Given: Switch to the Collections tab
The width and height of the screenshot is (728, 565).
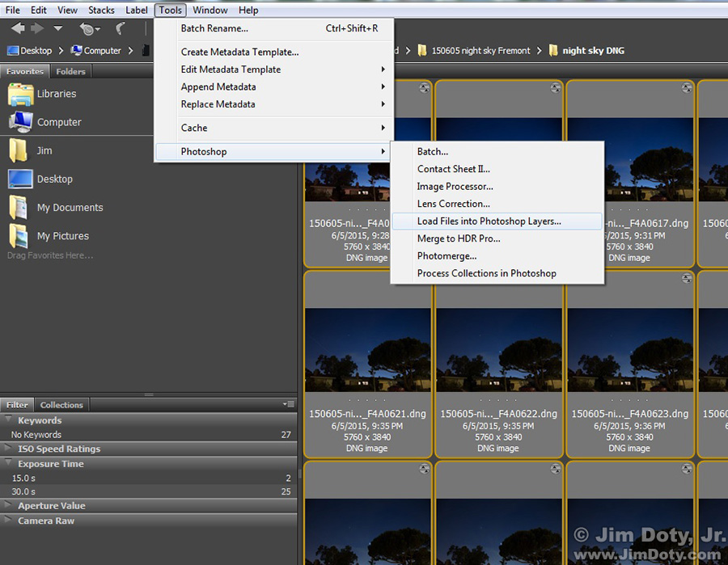Looking at the screenshot, I should pyautogui.click(x=61, y=405).
